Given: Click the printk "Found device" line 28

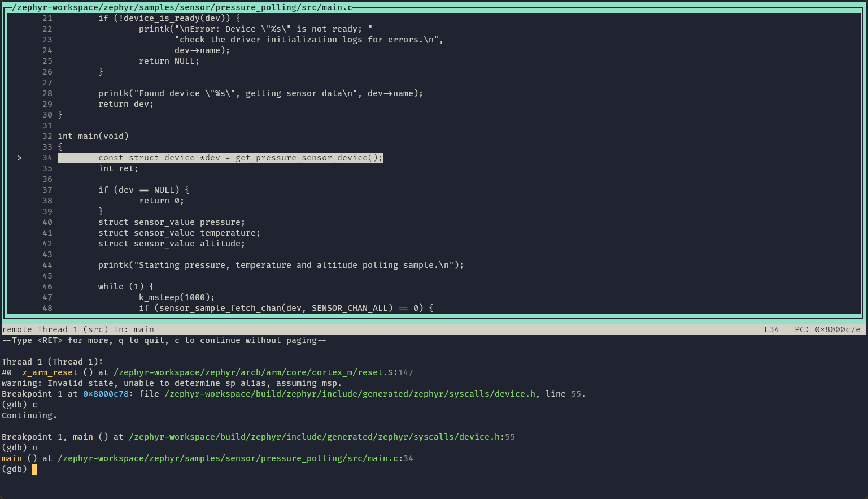Looking at the screenshot, I should click(x=261, y=93).
